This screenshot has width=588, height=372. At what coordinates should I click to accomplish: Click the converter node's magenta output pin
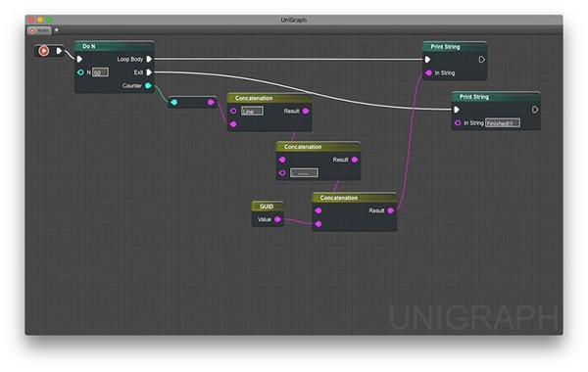coord(211,102)
